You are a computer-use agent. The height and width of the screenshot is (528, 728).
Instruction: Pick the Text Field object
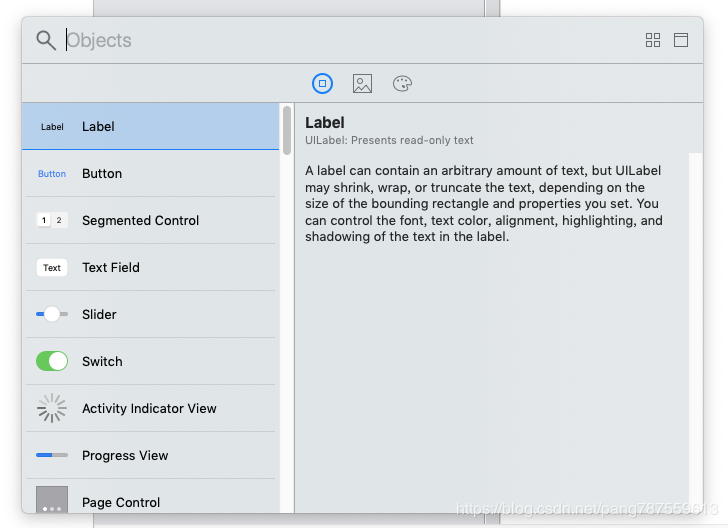tap(150, 267)
